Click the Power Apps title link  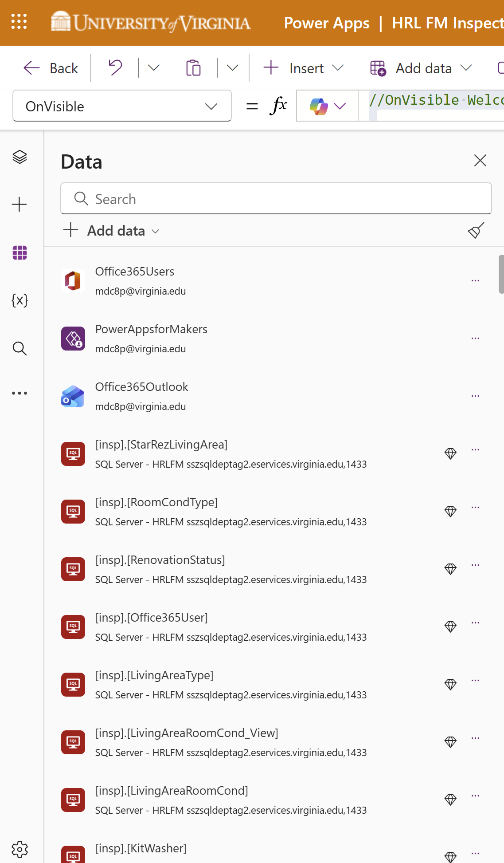[327, 23]
